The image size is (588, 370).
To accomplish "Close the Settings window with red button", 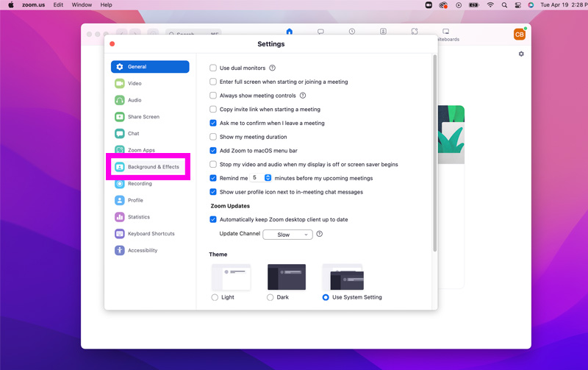I will [x=112, y=44].
